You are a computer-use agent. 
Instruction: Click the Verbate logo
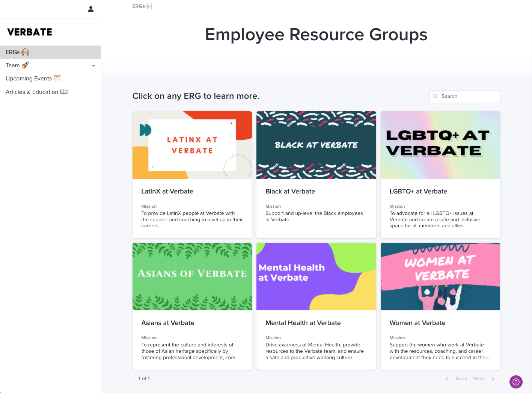(29, 32)
